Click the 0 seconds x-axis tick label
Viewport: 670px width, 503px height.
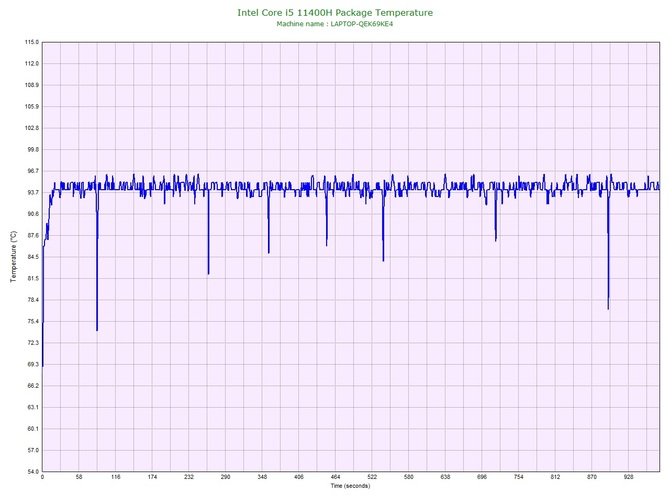pos(42,477)
